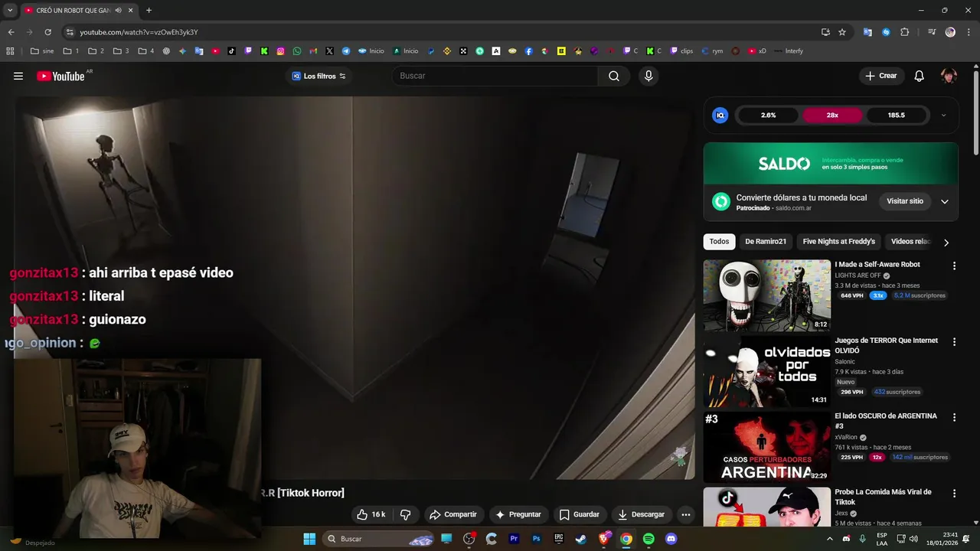Mute the tab via speaker icon

[x=119, y=10]
